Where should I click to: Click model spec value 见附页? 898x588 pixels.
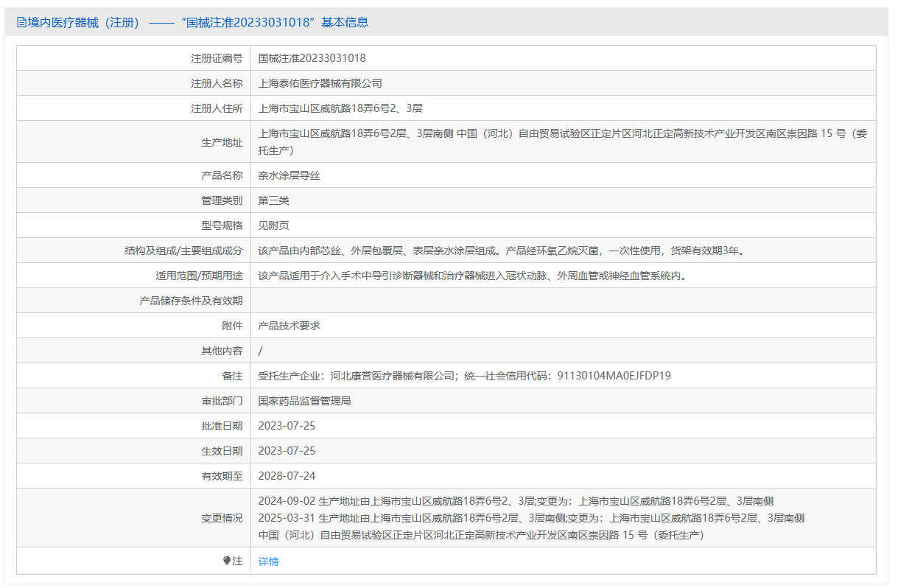click(x=273, y=225)
